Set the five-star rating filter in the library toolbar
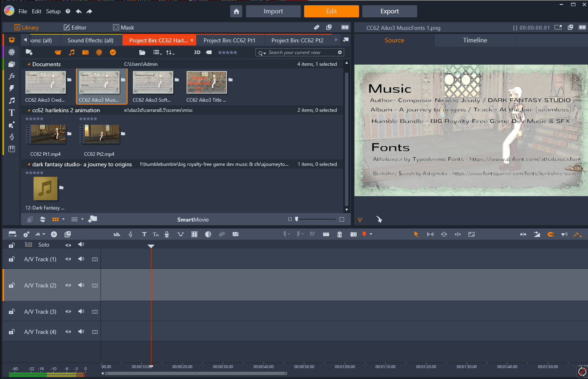The width and height of the screenshot is (588, 379). pos(227,52)
